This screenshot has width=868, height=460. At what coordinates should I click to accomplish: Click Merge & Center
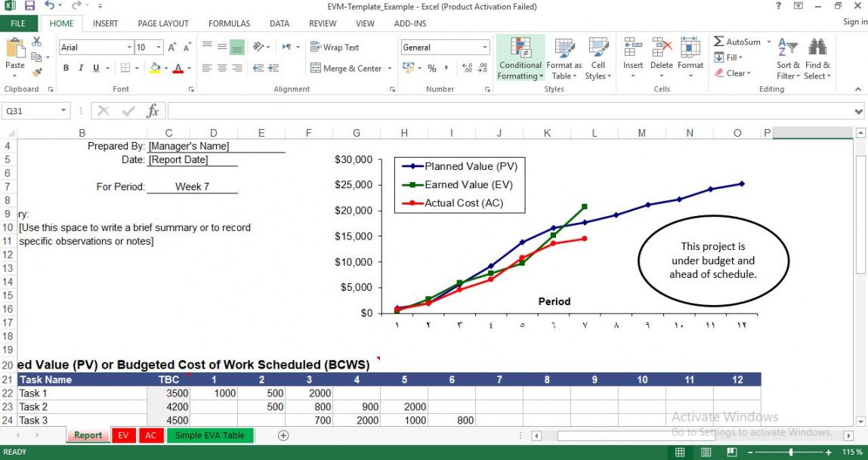346,68
